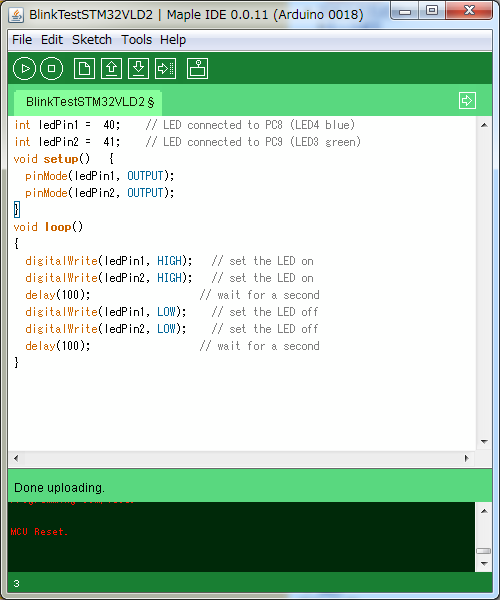Click the console scroll down arrow
Viewport: 500px width, 600px height.
pyautogui.click(x=484, y=564)
